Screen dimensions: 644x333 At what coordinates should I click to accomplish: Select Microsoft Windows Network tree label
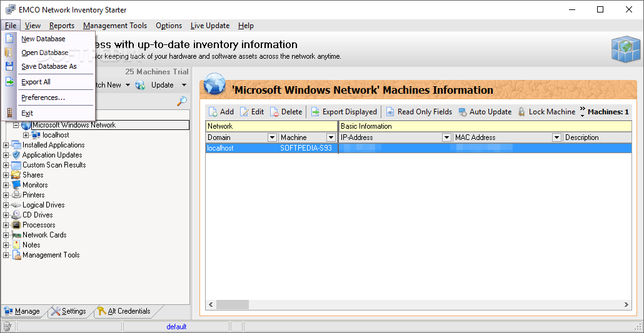[74, 125]
